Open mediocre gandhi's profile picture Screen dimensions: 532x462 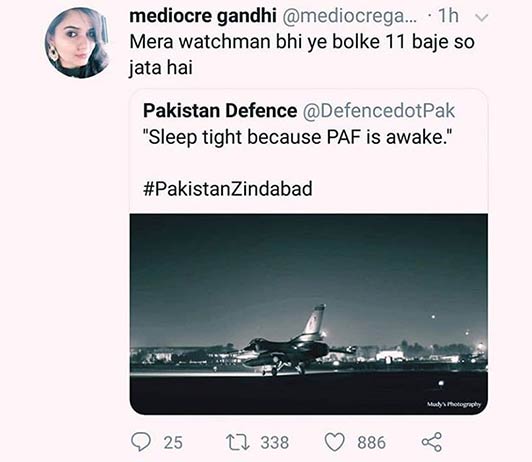78,43
